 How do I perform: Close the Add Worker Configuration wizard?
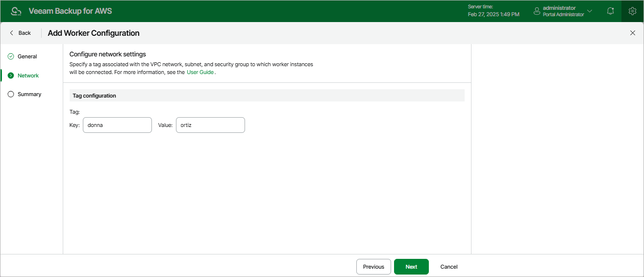(632, 33)
